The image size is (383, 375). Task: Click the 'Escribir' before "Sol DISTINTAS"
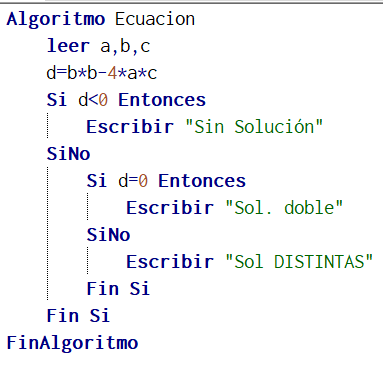(170, 261)
